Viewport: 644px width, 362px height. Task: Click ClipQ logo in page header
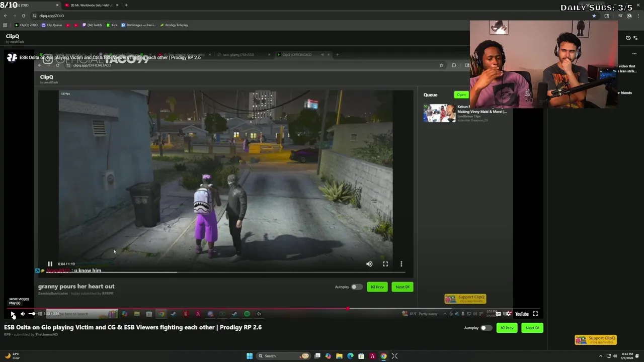(13, 36)
